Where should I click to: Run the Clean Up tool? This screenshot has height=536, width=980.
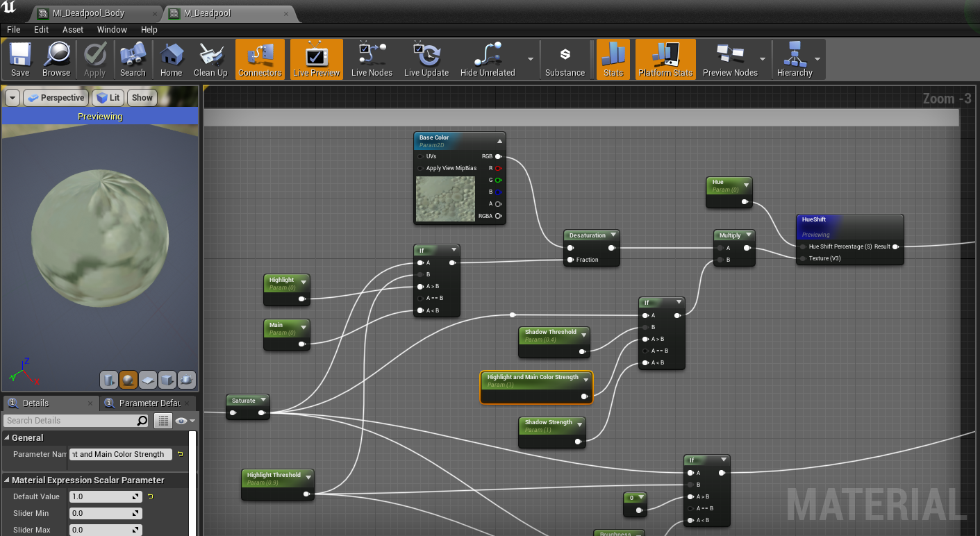point(210,59)
